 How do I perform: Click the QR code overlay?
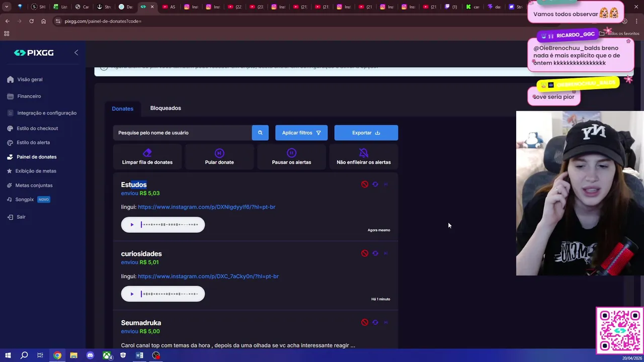(620, 330)
